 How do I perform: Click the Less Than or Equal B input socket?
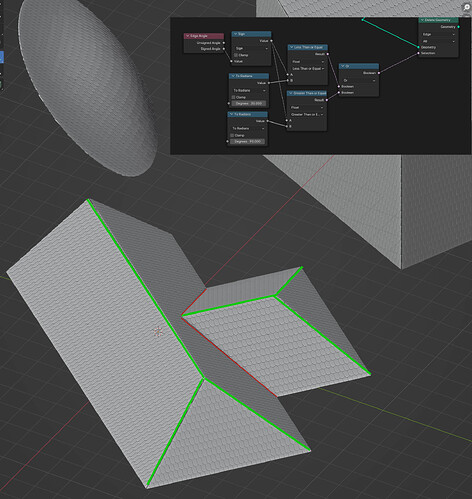coord(288,80)
